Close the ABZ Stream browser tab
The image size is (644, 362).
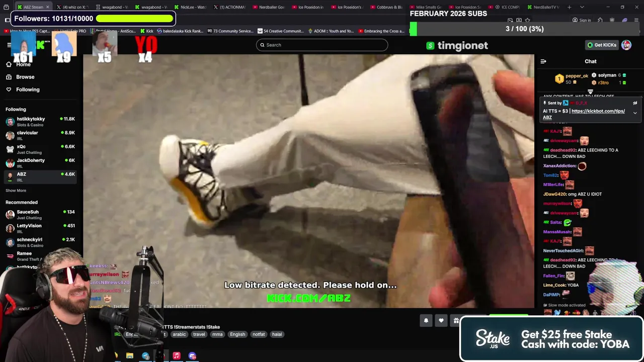[48, 7]
